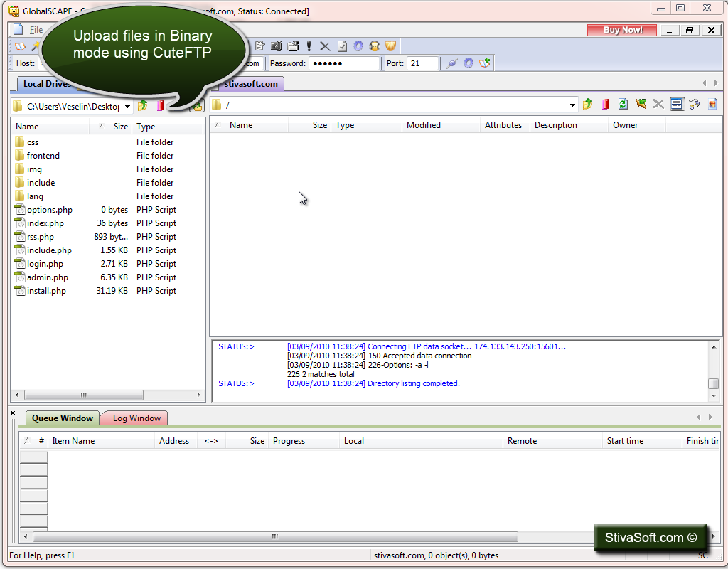This screenshot has width=728, height=569.
Task: Select install.php in local file list
Action: 46,291
